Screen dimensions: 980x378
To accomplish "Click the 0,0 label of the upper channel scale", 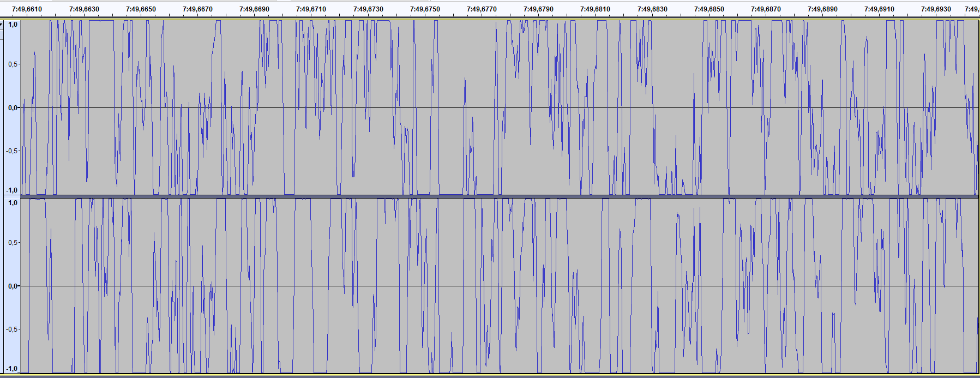I will [13, 108].
